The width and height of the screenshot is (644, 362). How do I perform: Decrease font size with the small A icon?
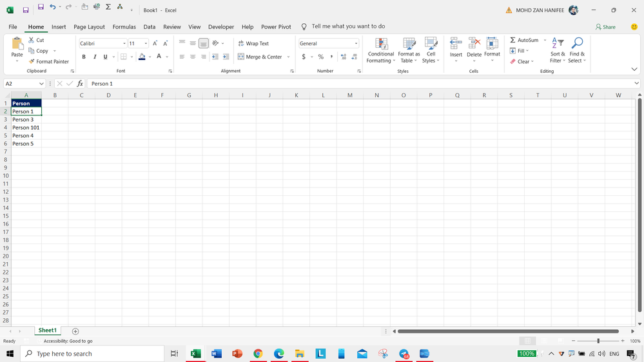pos(166,44)
